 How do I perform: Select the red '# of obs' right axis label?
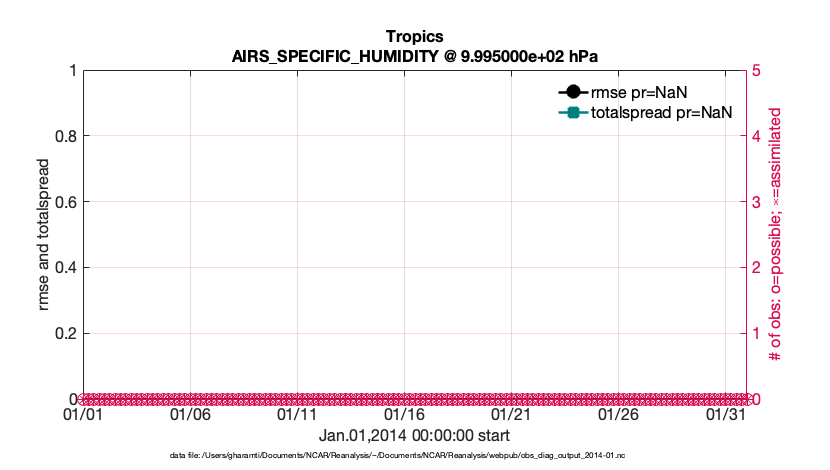pyautogui.click(x=776, y=234)
